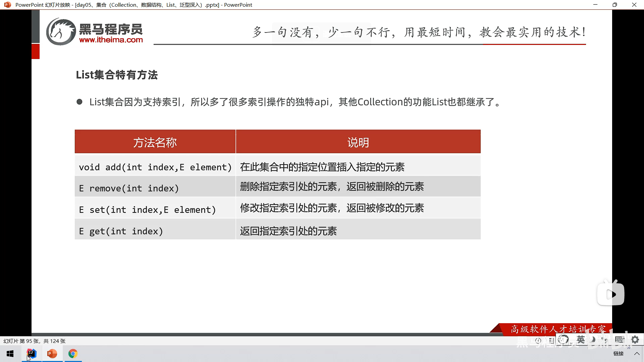Open the IME soft keyboard icon
Screen dimensions: 644x362
pos(620,340)
